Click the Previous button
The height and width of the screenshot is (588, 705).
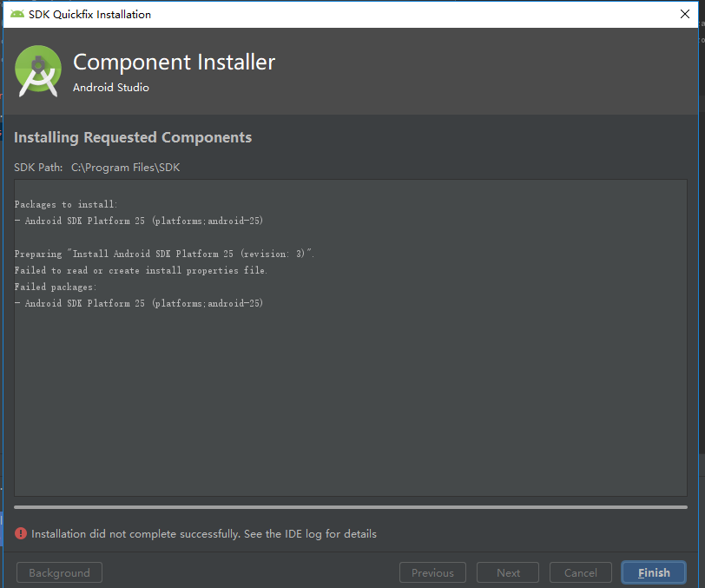tap(432, 572)
